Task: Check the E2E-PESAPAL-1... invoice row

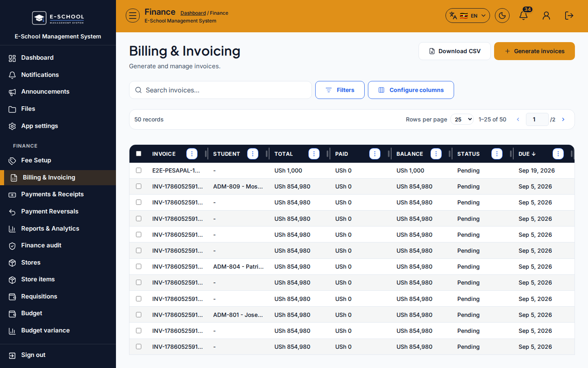Action: click(139, 171)
